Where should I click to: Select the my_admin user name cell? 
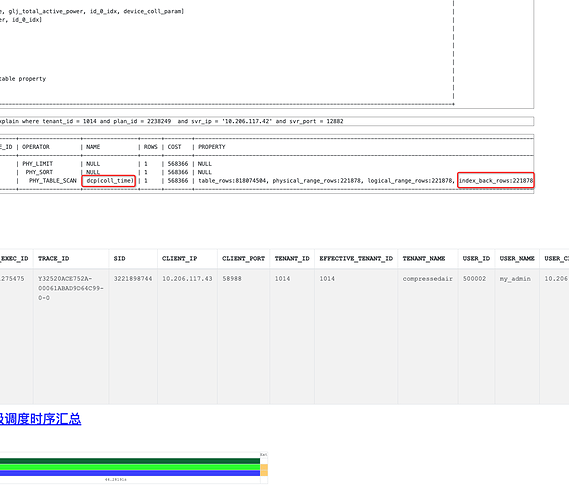(x=515, y=279)
